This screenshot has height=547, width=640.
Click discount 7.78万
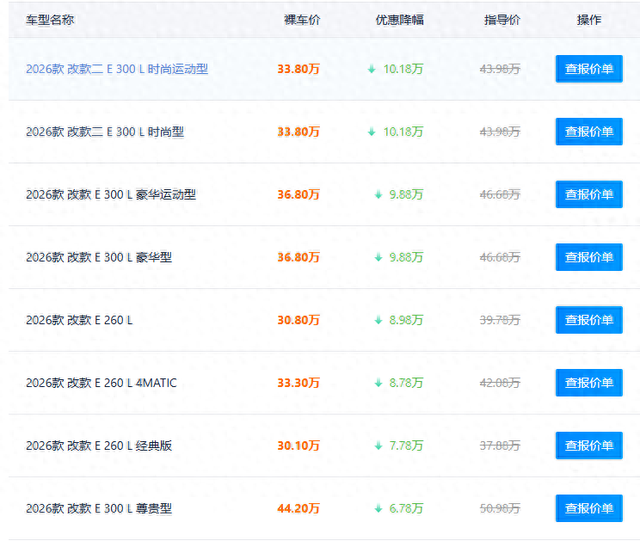click(x=406, y=446)
